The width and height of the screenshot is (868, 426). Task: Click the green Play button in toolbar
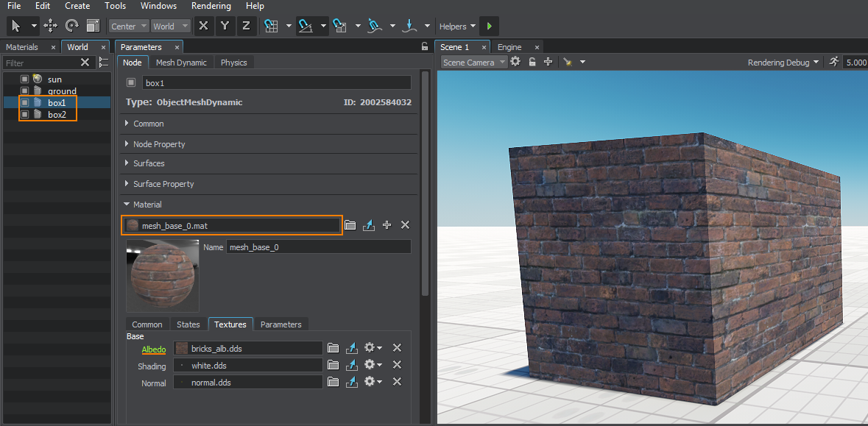(x=489, y=26)
